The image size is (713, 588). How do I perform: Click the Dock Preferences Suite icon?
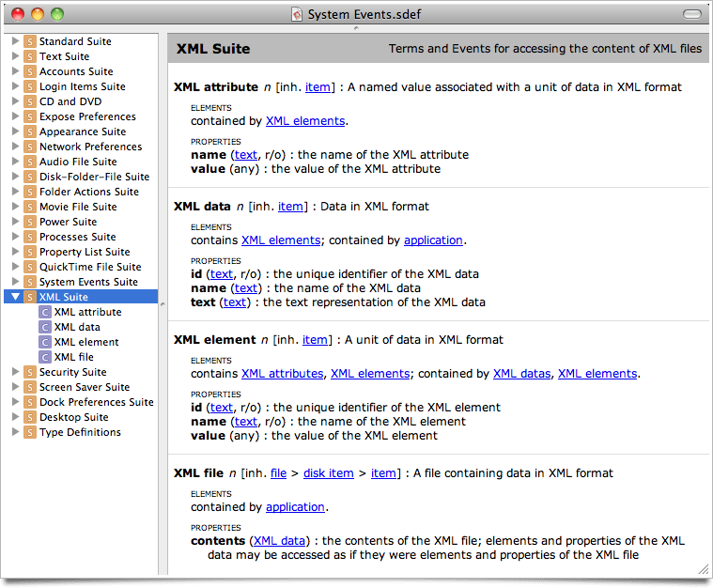29,402
